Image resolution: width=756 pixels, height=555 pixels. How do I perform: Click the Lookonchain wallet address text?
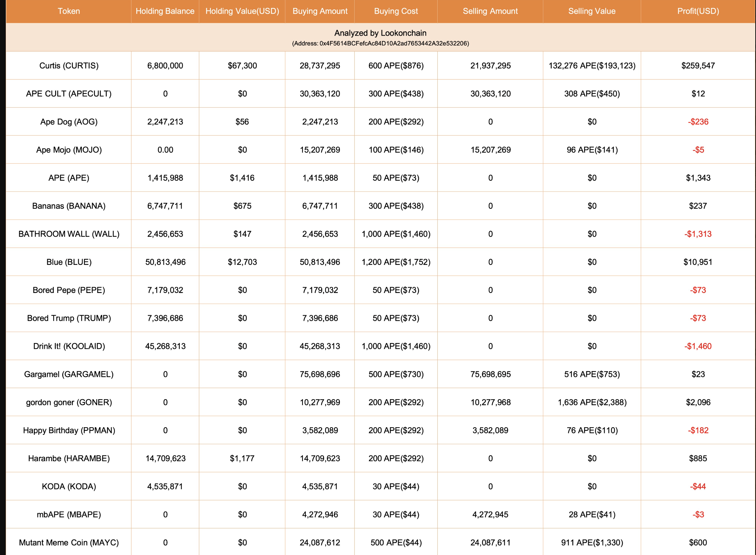380,44
